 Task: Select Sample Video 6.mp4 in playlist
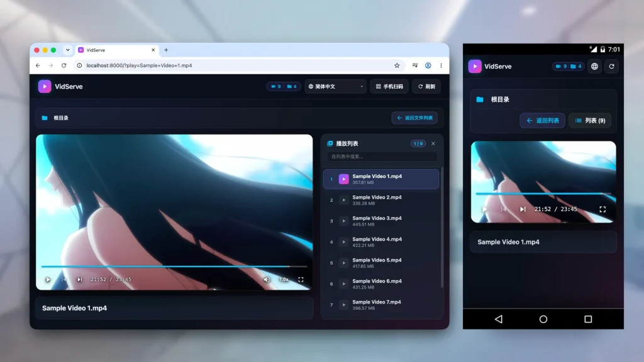tap(381, 283)
